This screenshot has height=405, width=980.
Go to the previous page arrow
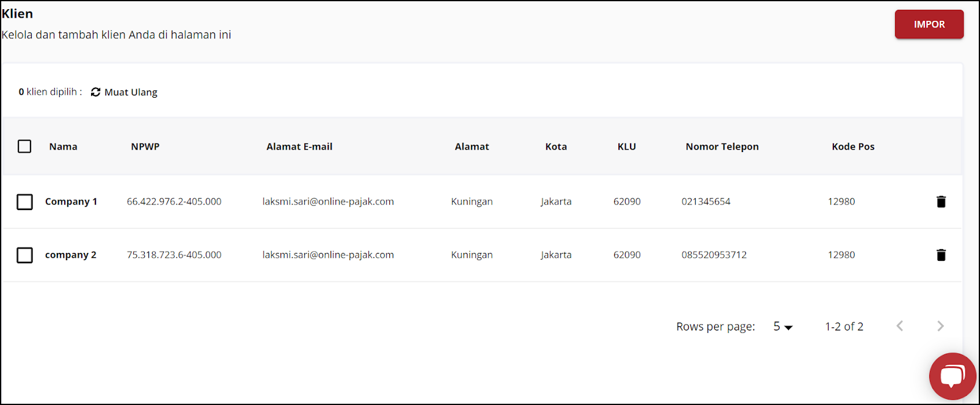[899, 326]
